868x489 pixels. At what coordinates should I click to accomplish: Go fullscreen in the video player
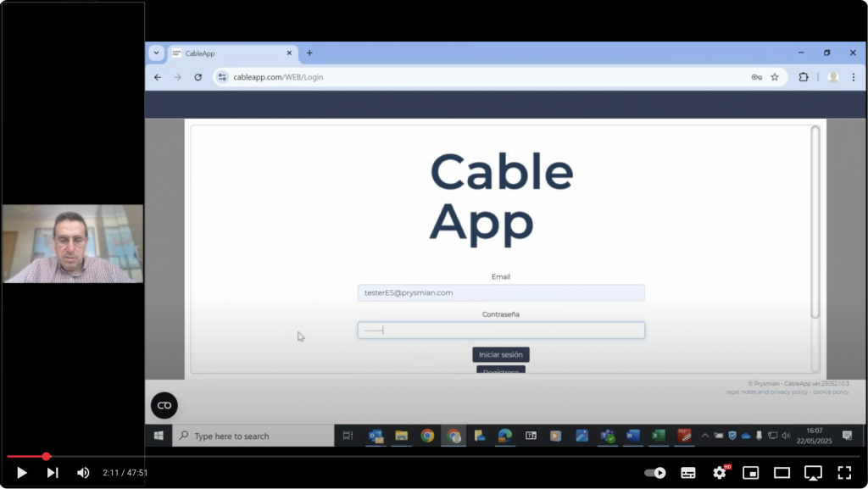click(x=844, y=472)
